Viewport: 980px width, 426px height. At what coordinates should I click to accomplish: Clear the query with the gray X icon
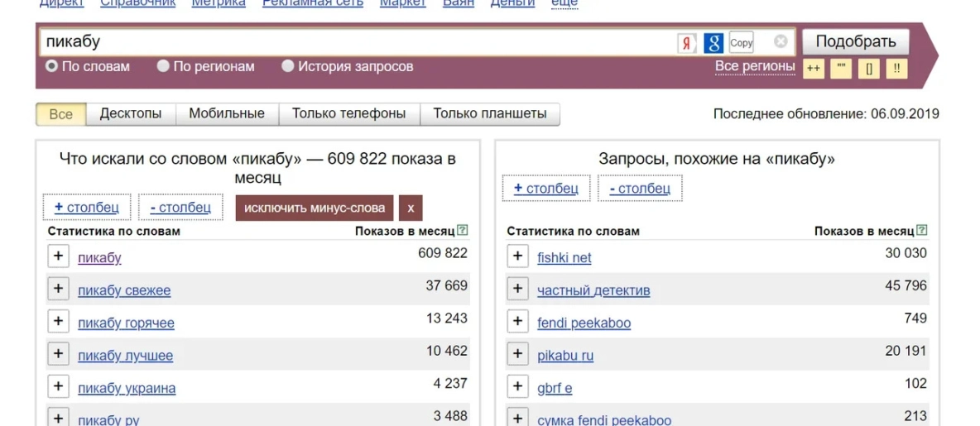coord(781,41)
